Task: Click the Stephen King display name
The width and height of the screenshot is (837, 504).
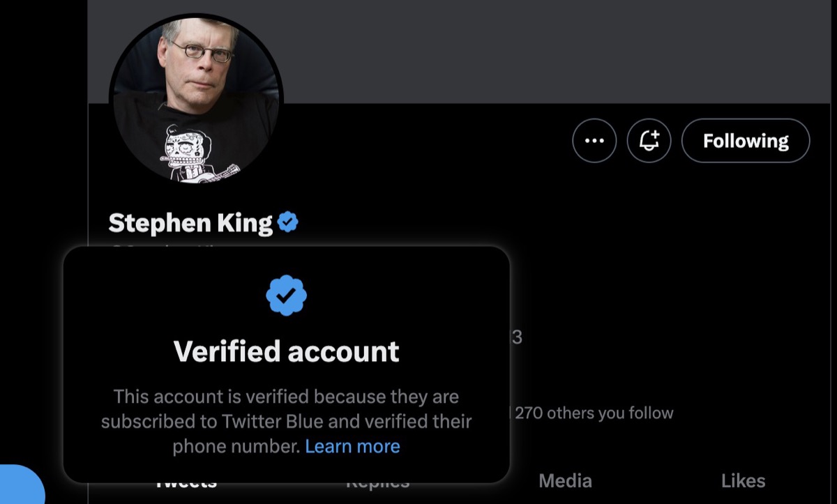Action: (190, 223)
